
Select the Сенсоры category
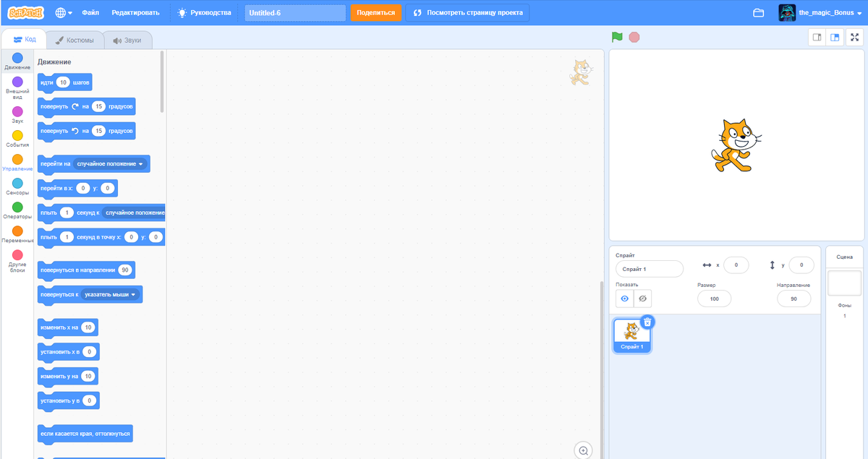tap(17, 186)
